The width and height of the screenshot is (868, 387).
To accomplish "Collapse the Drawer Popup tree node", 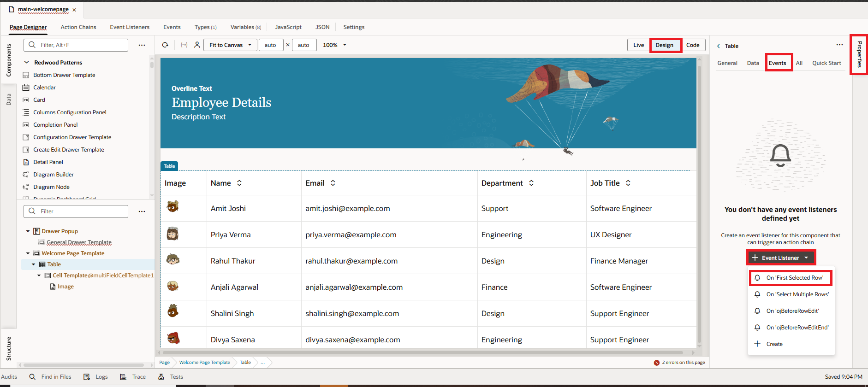I will 28,231.
